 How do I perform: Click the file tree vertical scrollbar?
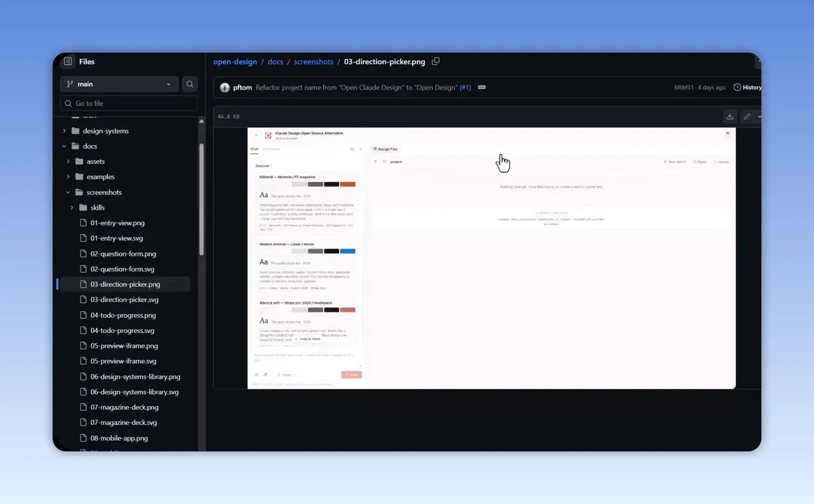pyautogui.click(x=202, y=199)
